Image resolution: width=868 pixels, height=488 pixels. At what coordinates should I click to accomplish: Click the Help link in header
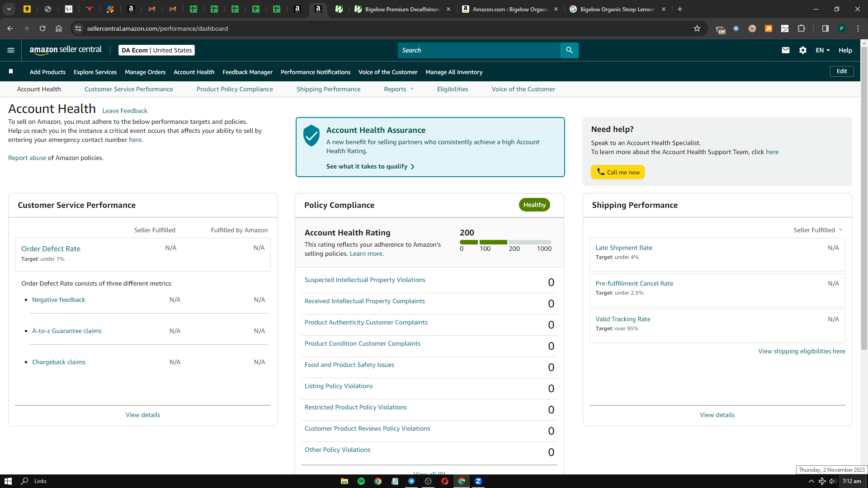pyautogui.click(x=845, y=50)
